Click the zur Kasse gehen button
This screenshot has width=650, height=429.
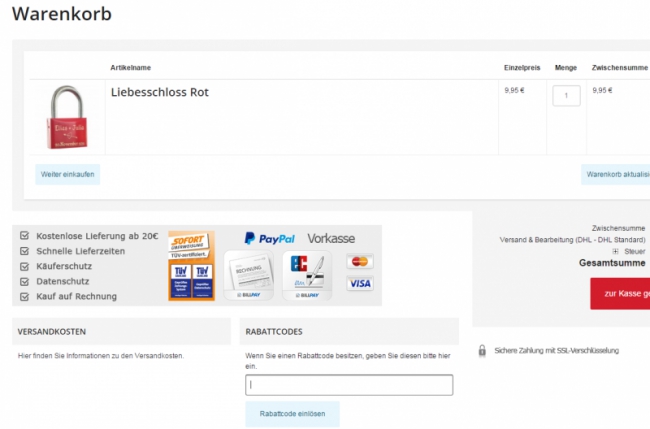(620, 293)
